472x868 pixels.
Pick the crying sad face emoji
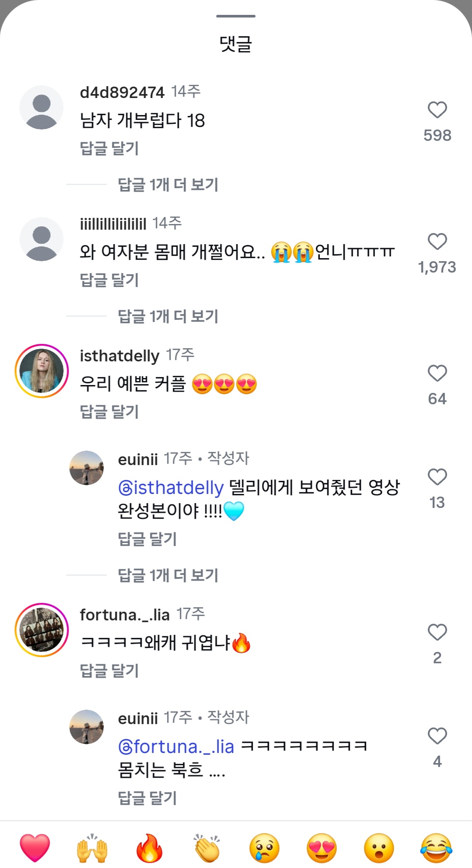(264, 847)
